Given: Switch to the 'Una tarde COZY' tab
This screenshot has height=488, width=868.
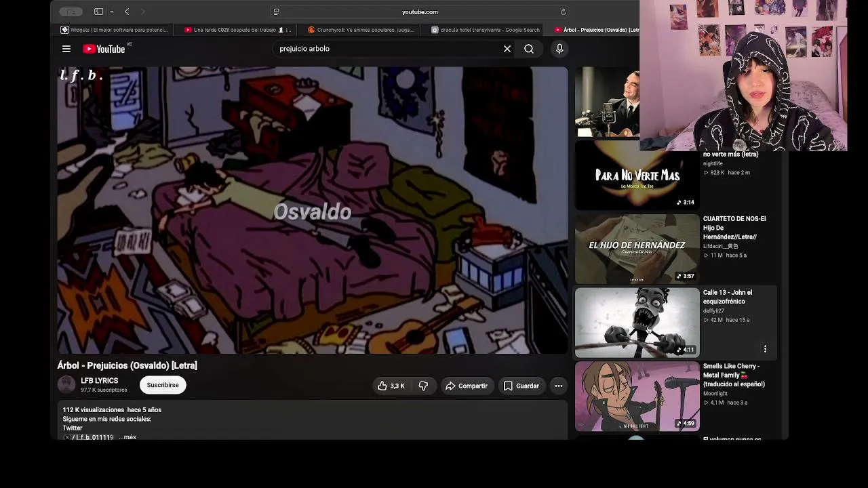Looking at the screenshot, I should 237,30.
